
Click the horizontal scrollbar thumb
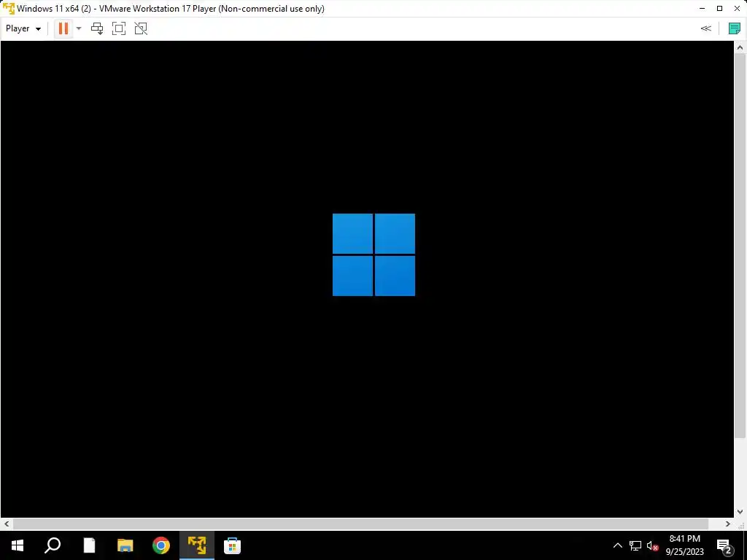click(x=360, y=524)
